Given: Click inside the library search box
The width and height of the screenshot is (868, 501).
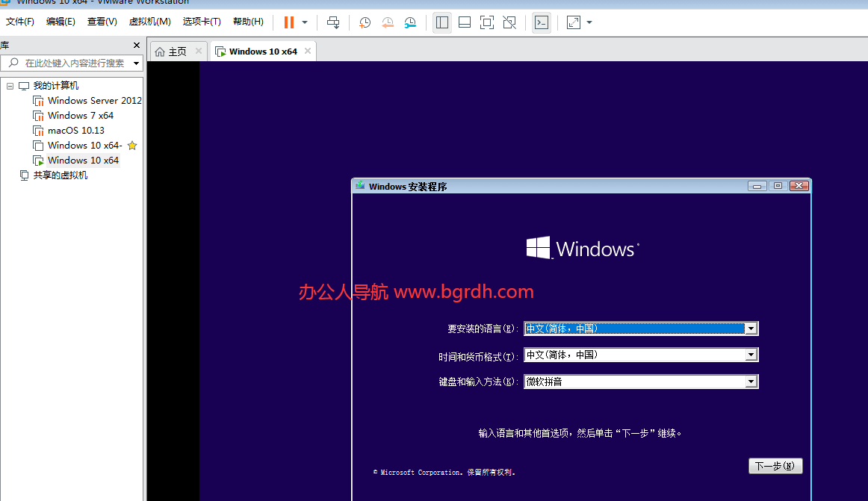Looking at the screenshot, I should pos(71,63).
